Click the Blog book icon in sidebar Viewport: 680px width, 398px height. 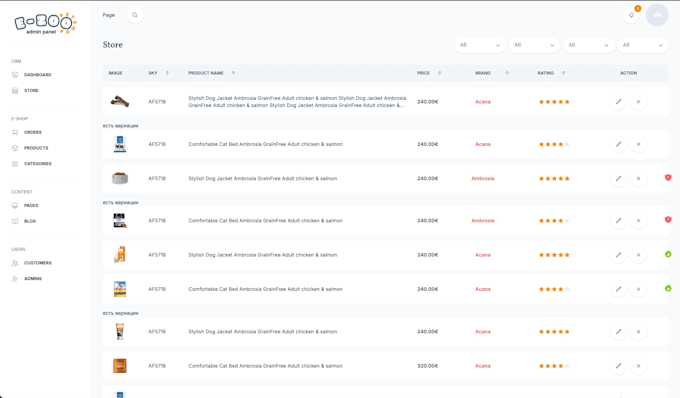(x=15, y=221)
